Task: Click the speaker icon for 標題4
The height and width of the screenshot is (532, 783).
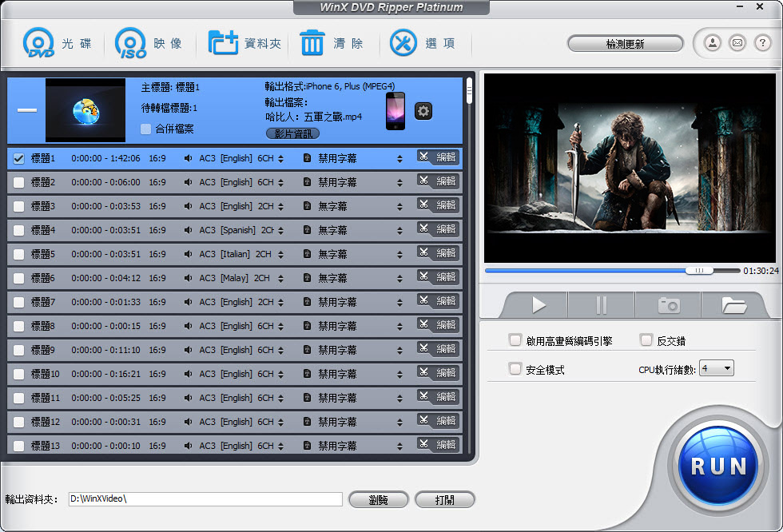Action: [189, 230]
